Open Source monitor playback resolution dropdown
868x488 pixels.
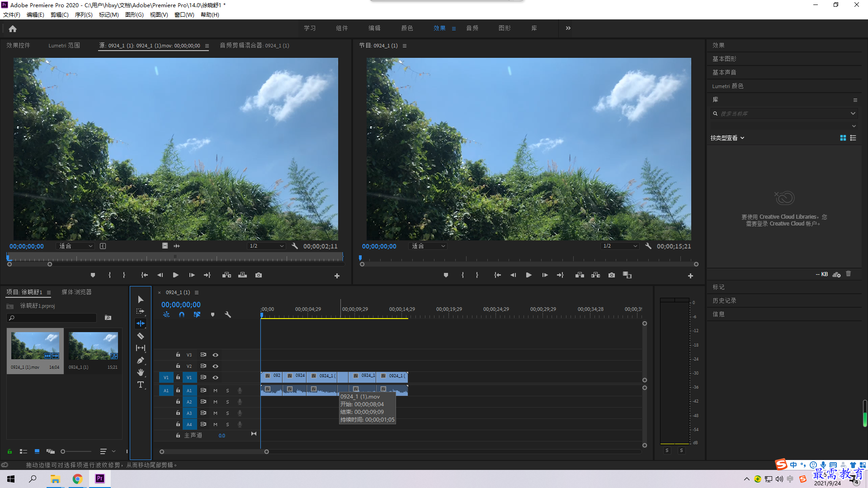pyautogui.click(x=266, y=246)
